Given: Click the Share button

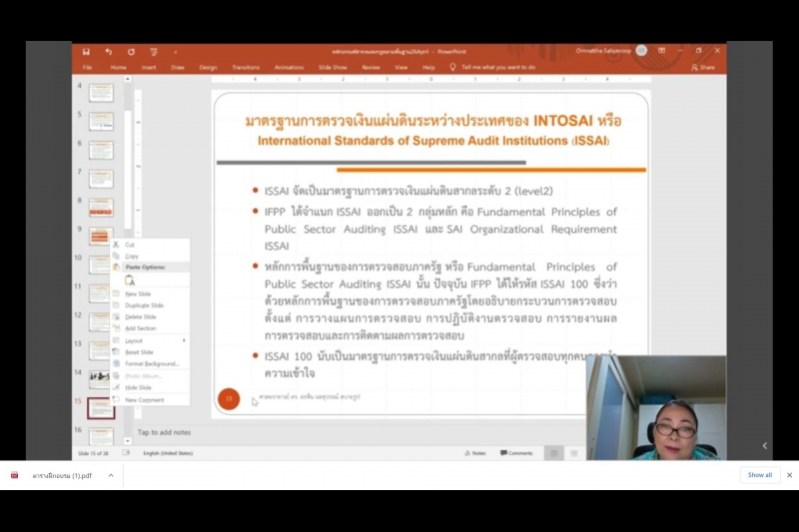Looking at the screenshot, I should point(703,67).
